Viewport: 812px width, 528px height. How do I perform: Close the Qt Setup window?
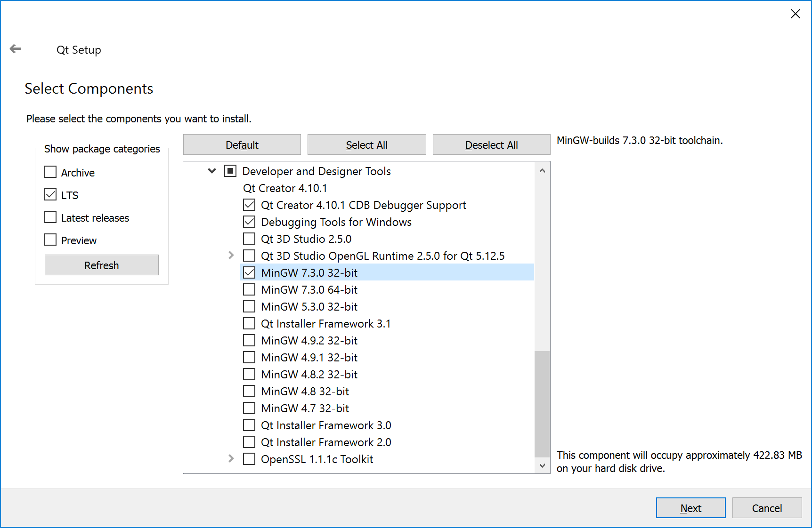coord(795,14)
